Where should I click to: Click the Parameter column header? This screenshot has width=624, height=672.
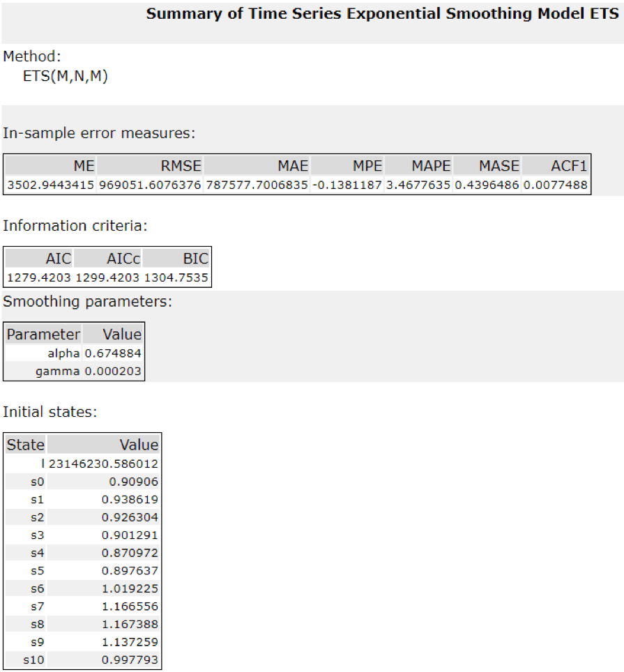pyautogui.click(x=43, y=334)
